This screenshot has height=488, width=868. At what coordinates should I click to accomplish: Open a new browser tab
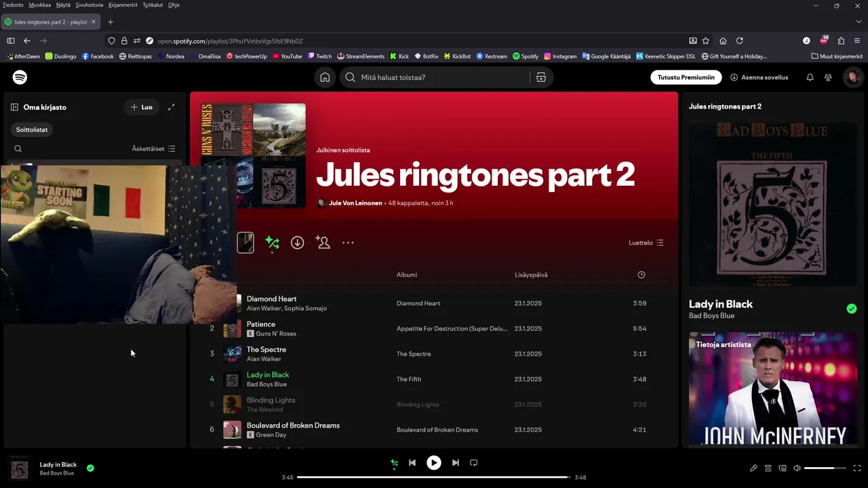[111, 22]
